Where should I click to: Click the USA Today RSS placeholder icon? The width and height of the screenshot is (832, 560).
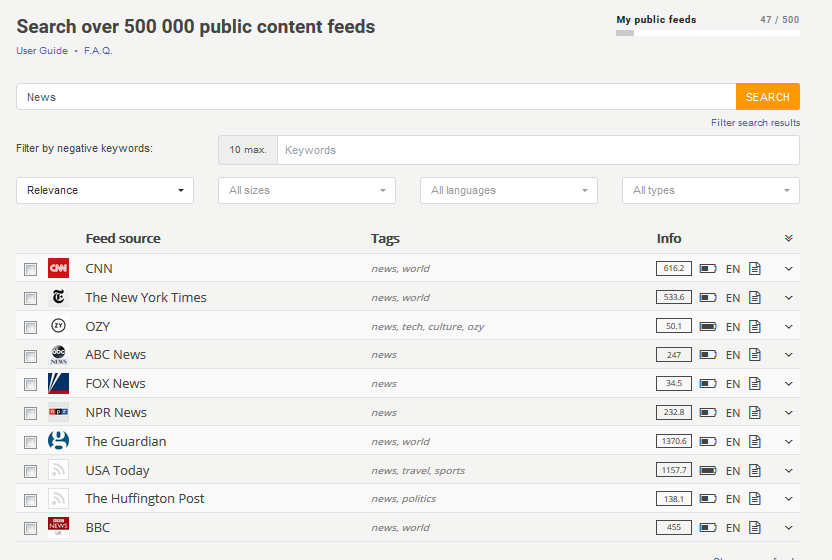[58, 470]
